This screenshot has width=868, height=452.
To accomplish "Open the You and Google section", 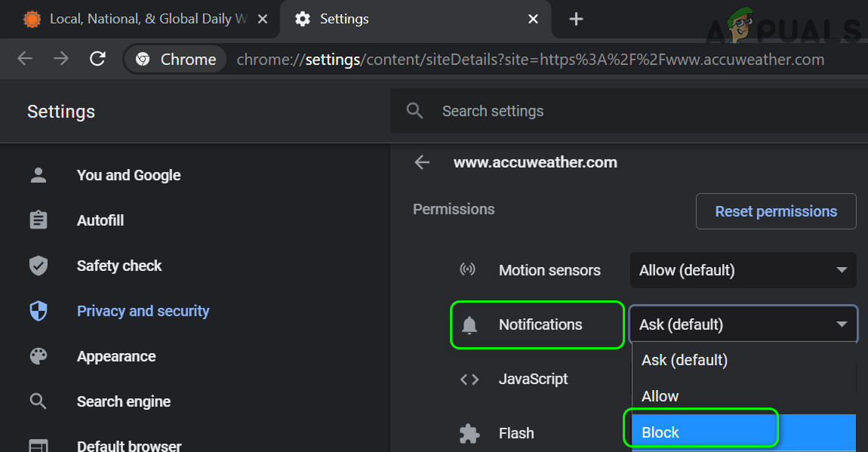I will pyautogui.click(x=128, y=175).
